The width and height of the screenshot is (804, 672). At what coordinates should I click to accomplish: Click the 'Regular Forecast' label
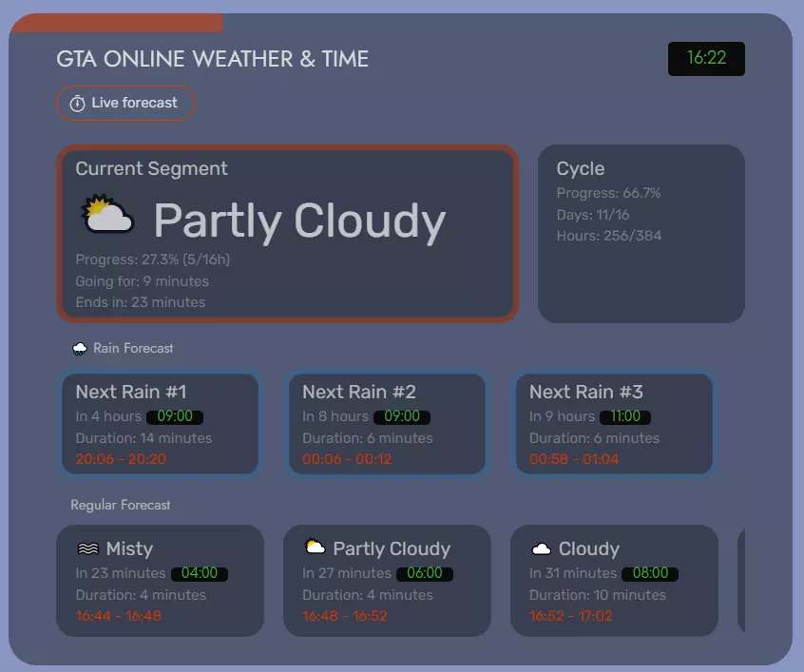121,505
